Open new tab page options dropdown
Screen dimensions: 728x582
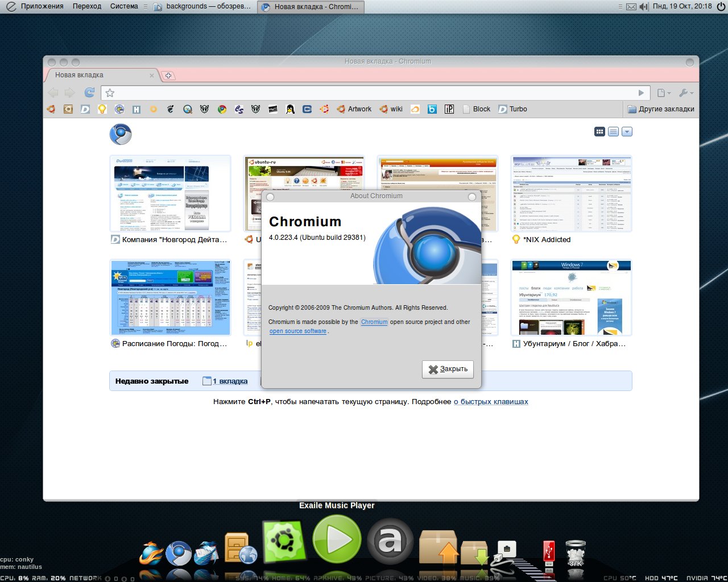coord(627,132)
